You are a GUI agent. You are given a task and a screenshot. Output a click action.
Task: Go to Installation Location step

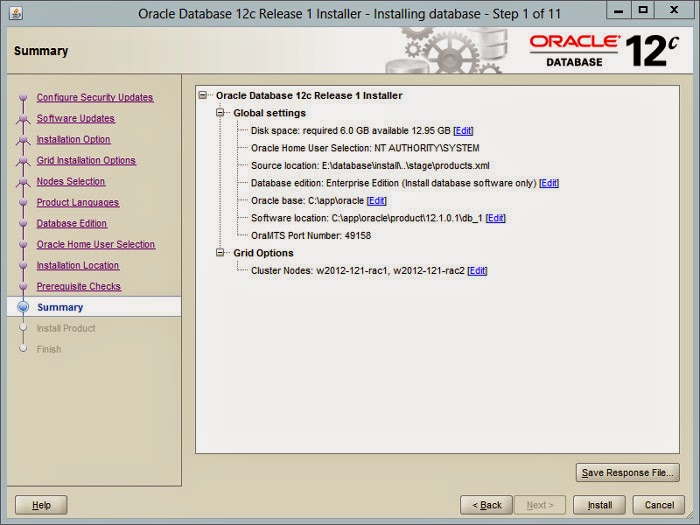pos(78,265)
